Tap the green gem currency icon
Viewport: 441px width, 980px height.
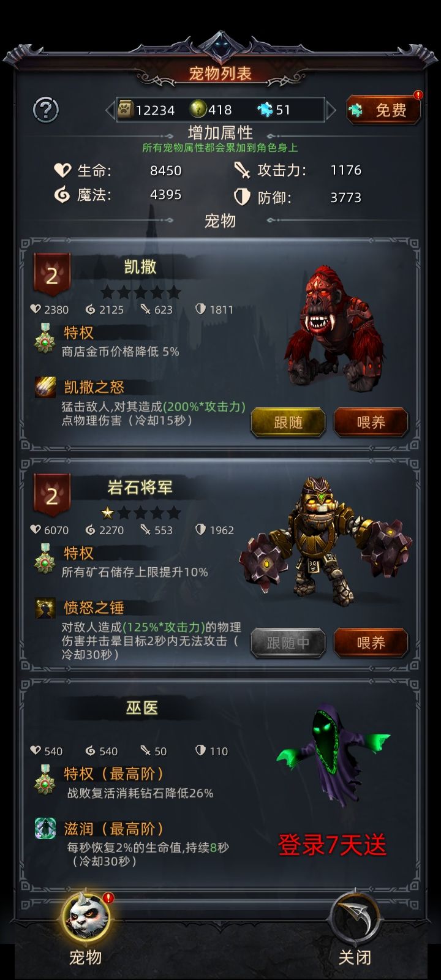[198, 109]
